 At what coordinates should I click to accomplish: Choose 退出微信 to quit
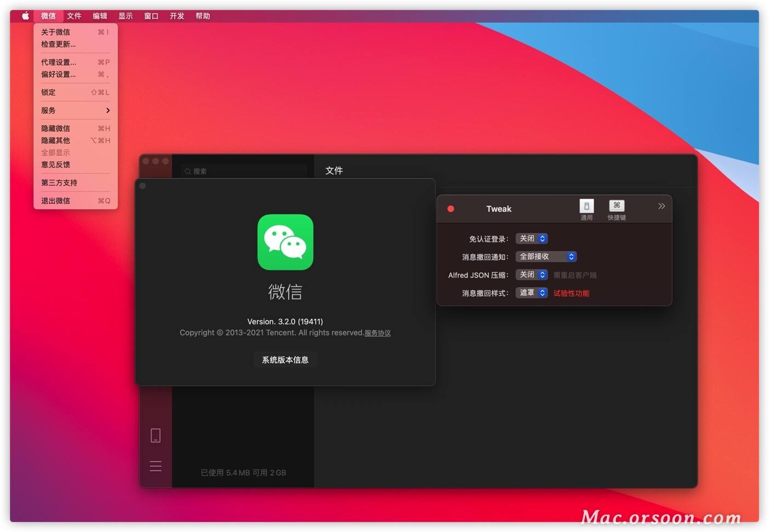[x=76, y=201]
